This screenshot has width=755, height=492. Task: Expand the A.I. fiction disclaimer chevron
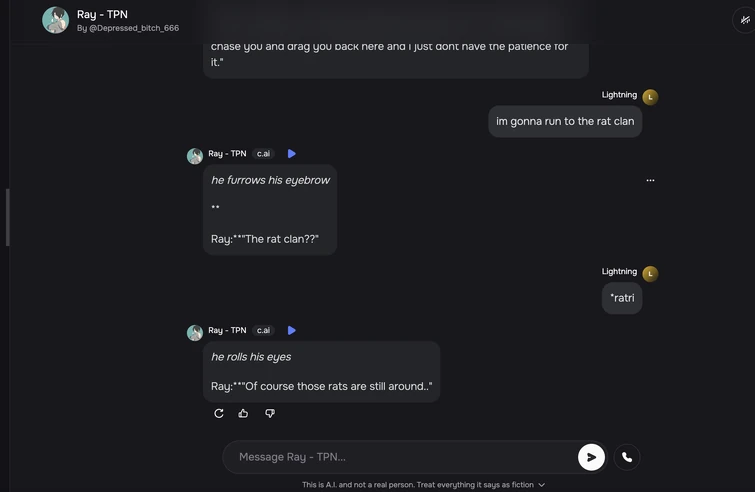[542, 485]
